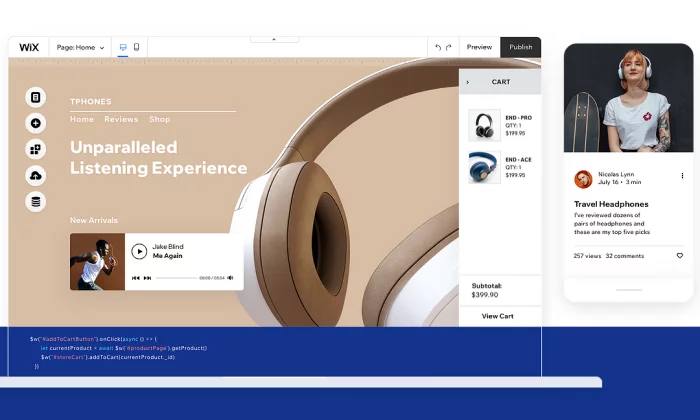Click the View Cart button
This screenshot has width=700, height=420.
[x=497, y=316]
